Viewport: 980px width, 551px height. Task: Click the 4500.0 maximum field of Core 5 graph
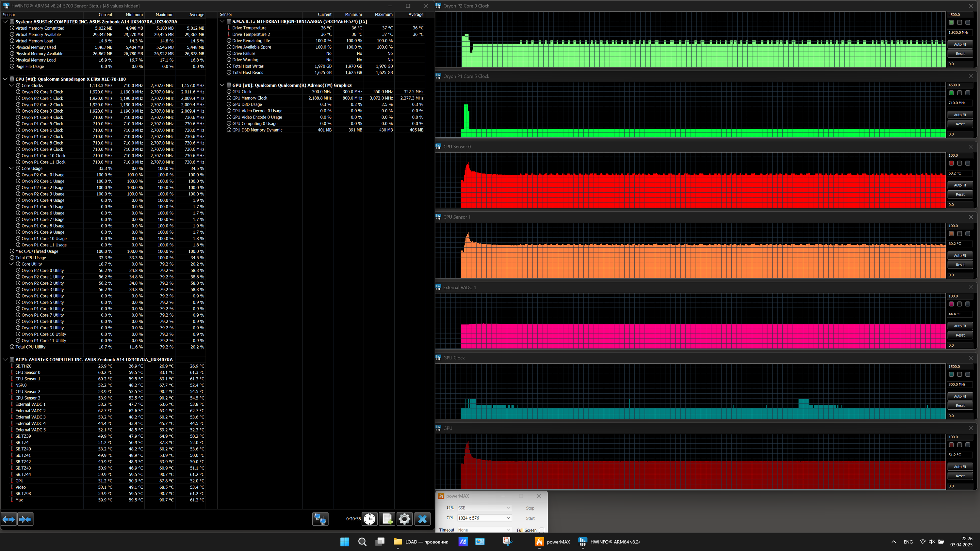coord(959,85)
